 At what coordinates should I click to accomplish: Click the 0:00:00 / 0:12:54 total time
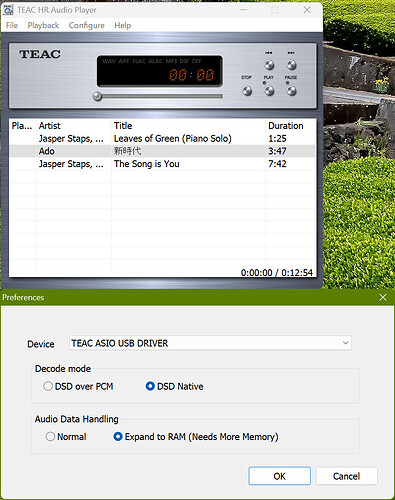(x=277, y=273)
